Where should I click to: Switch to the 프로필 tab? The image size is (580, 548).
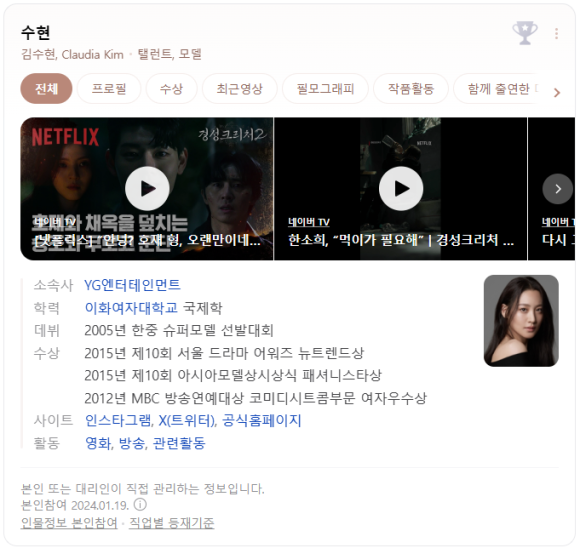[109, 89]
